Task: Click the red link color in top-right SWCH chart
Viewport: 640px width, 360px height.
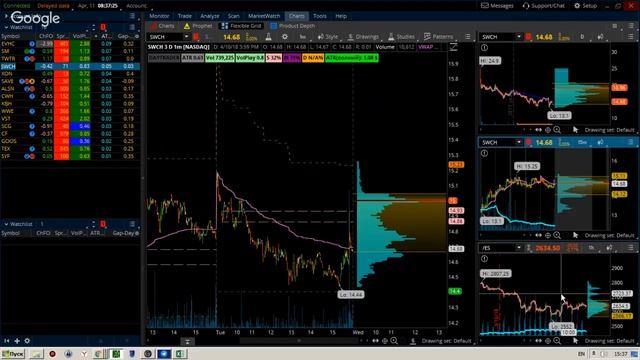Action: [528, 37]
